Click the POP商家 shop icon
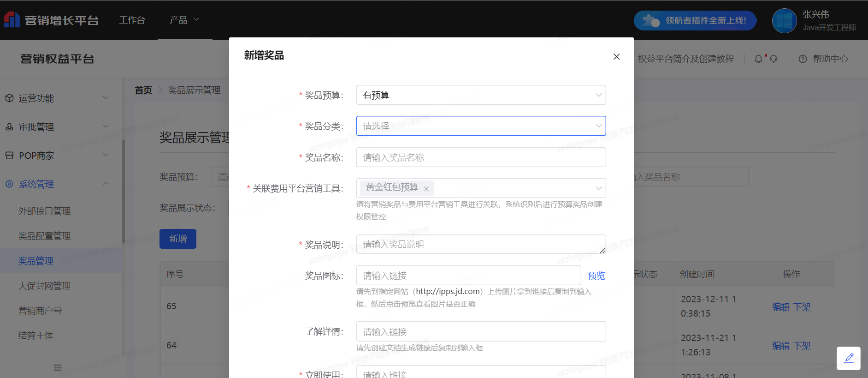 click(x=9, y=156)
